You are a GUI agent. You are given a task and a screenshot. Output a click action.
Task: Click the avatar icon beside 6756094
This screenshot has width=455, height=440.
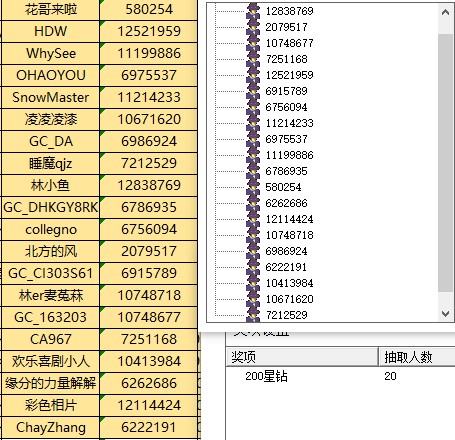253,107
